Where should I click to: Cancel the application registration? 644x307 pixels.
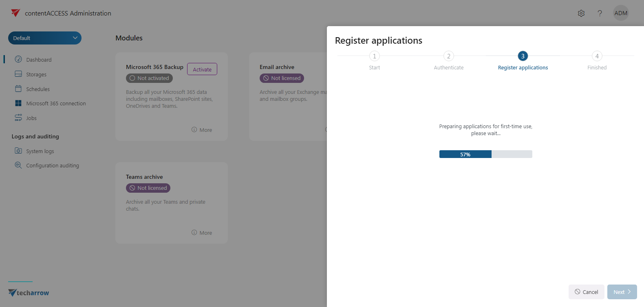[586, 291]
